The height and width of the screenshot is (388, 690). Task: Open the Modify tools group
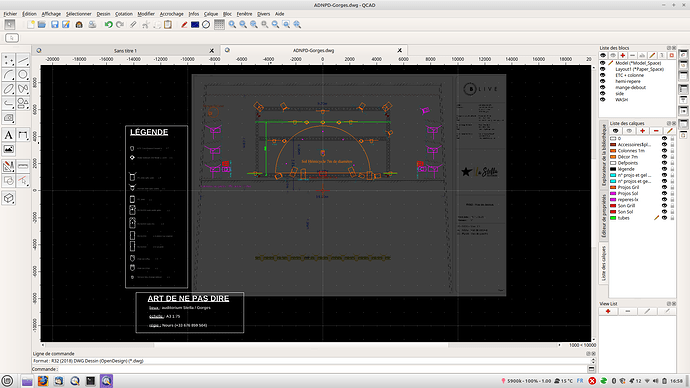pos(8,166)
